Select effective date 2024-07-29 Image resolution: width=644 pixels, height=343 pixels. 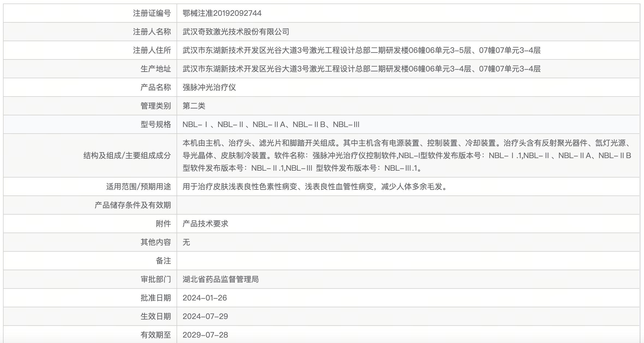click(205, 316)
